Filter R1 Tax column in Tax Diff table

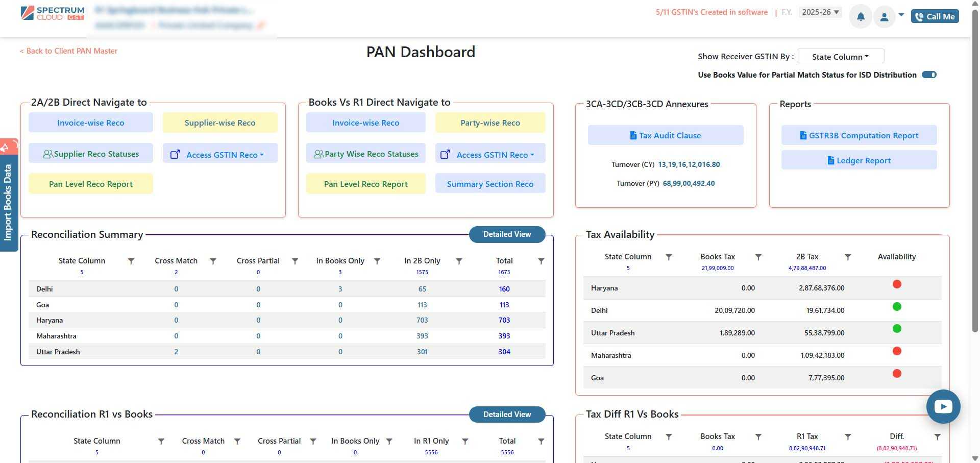tap(848, 436)
